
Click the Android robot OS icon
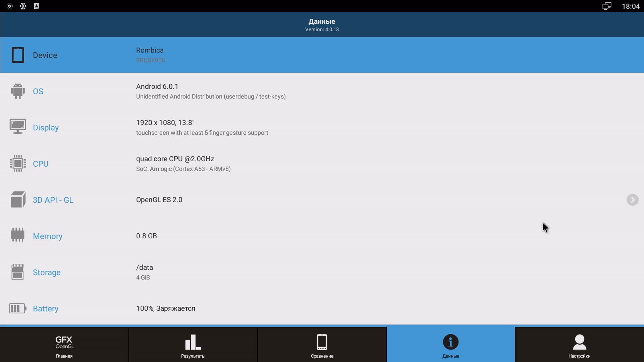point(18,91)
